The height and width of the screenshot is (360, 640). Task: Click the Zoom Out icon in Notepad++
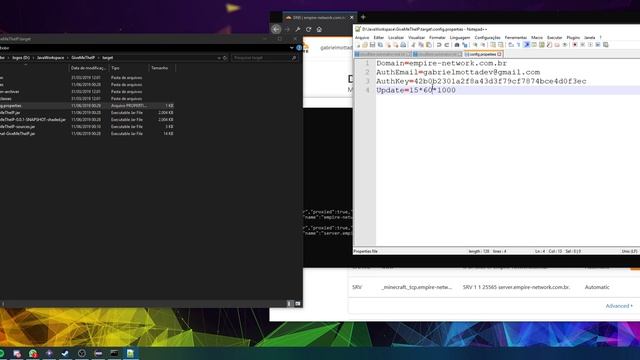tap(482, 45)
